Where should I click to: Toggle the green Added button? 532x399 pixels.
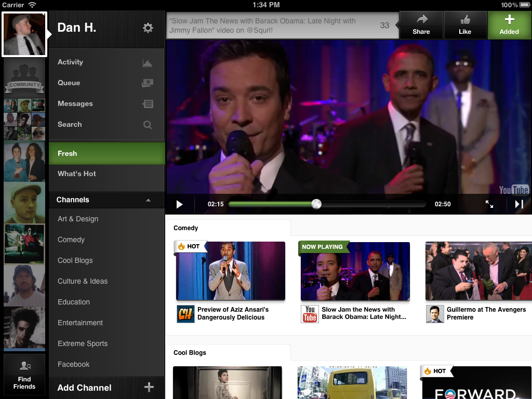tap(509, 25)
